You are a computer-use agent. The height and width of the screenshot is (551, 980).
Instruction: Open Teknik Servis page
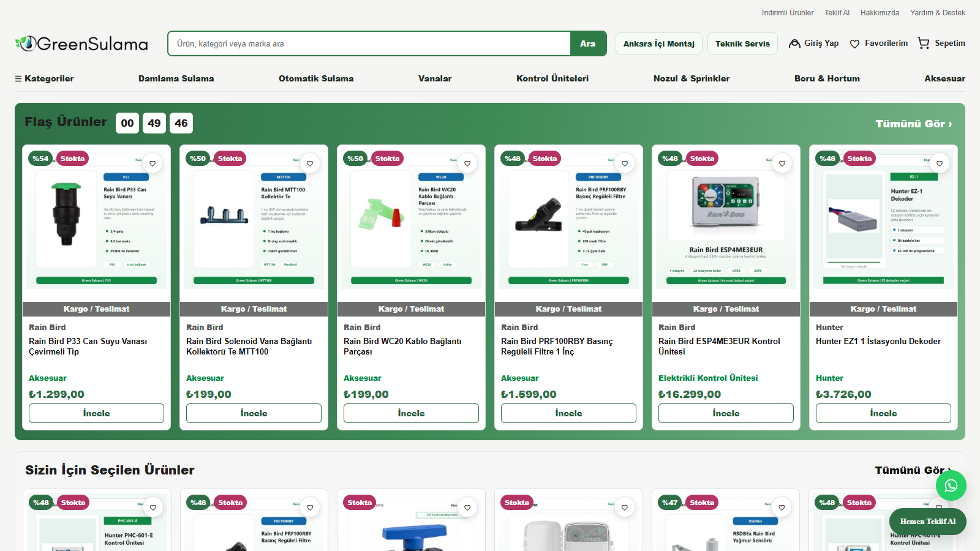click(x=742, y=43)
